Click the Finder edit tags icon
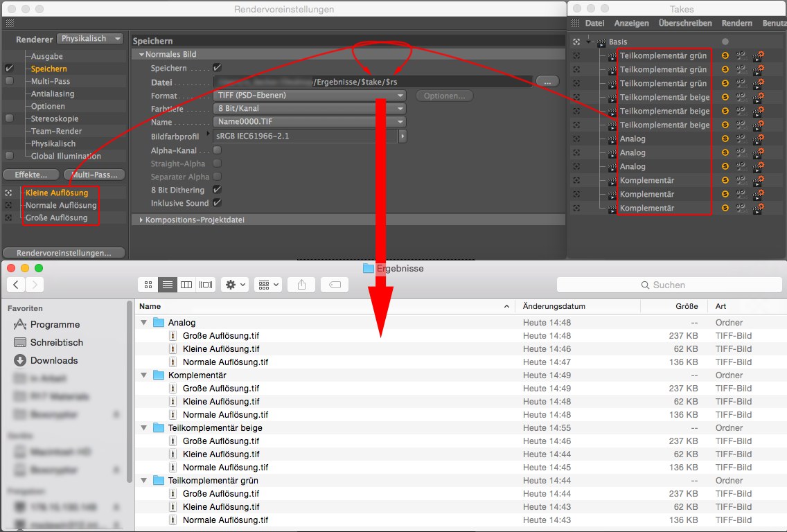 pos(333,285)
